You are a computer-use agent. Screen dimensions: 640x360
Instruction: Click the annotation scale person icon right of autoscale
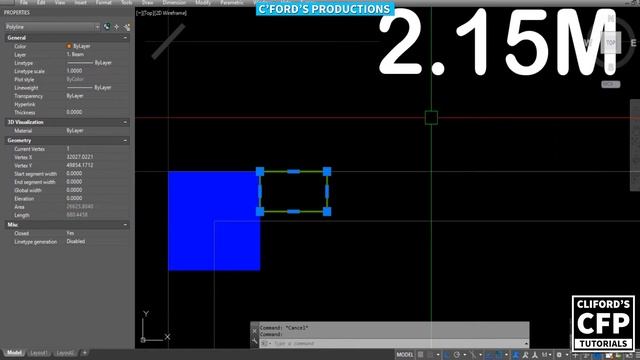click(x=535, y=355)
